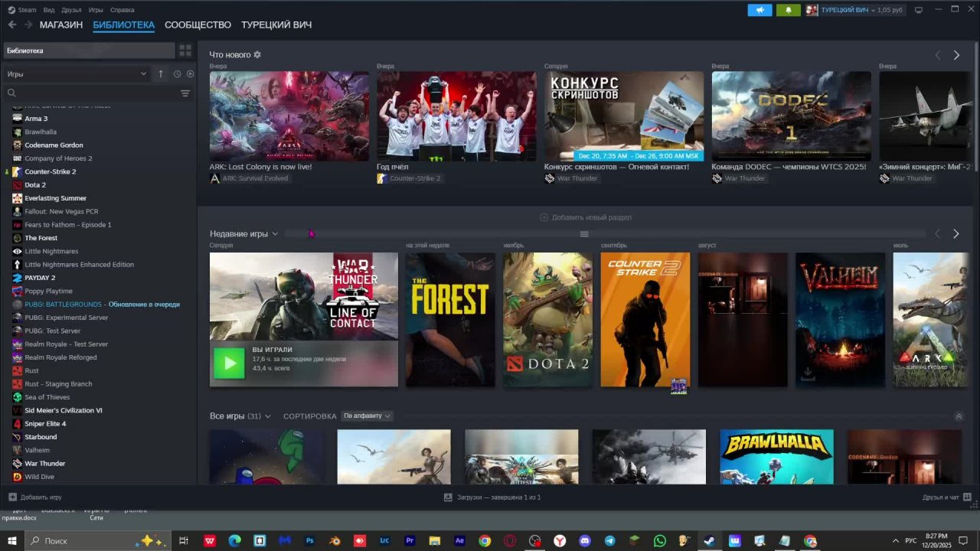Open settings gear next to Что нового
This screenshot has width=980, height=551.
click(257, 55)
